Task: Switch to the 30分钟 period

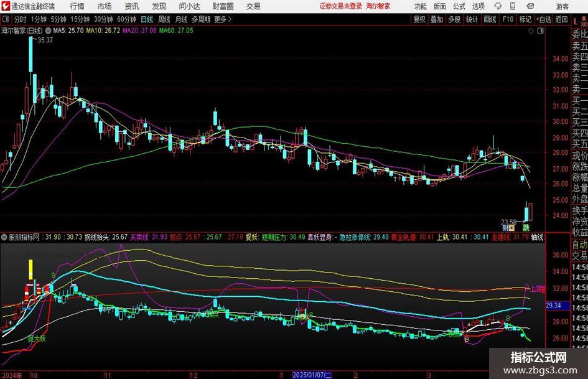Action: pyautogui.click(x=103, y=19)
